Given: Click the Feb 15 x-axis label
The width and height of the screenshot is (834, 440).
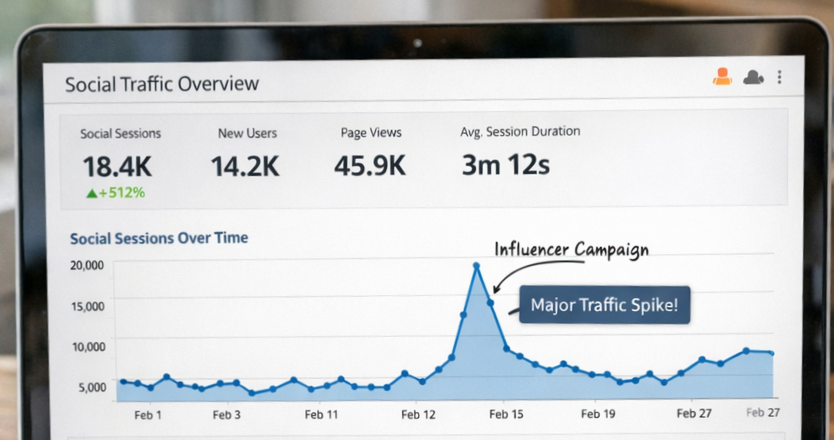Looking at the screenshot, I should coord(505,413).
